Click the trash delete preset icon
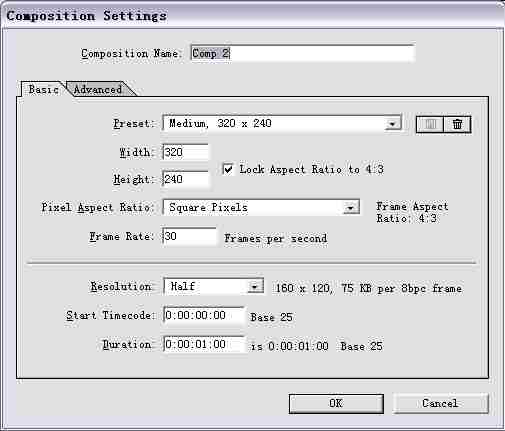Screen dimensions: 505x431 [x=457, y=124]
